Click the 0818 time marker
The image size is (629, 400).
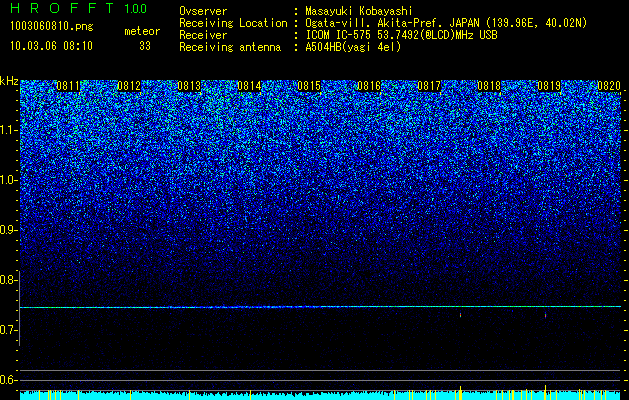[x=489, y=86]
